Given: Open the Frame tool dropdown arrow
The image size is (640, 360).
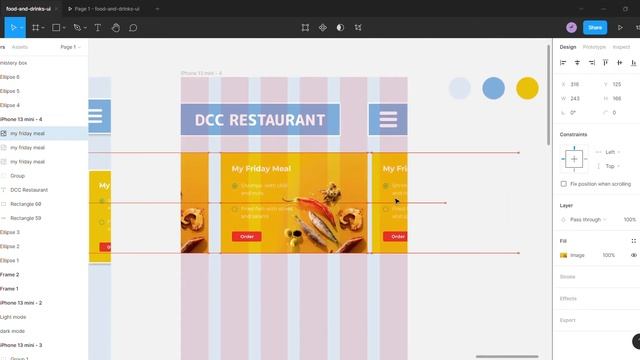Looking at the screenshot, I should 43,28.
